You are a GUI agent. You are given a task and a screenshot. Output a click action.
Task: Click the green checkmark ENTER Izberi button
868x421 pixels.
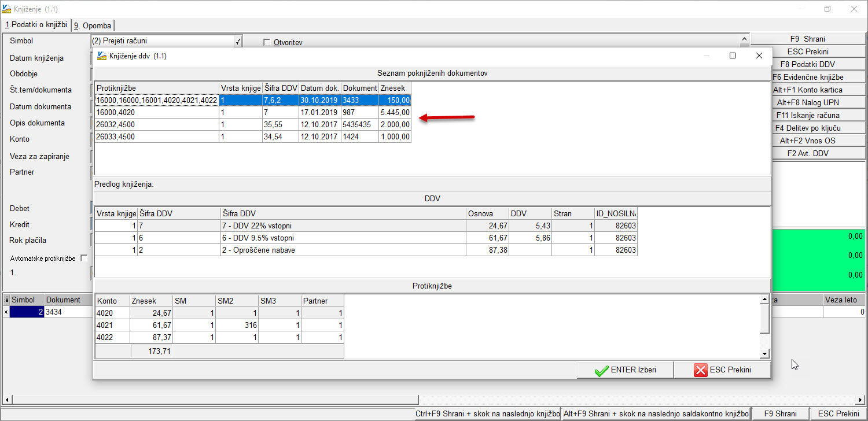click(x=625, y=370)
